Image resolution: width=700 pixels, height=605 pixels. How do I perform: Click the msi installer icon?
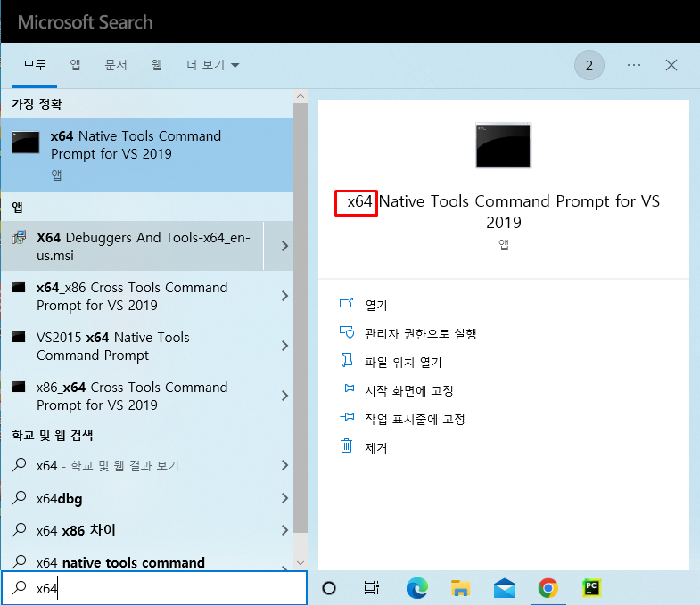click(x=19, y=237)
